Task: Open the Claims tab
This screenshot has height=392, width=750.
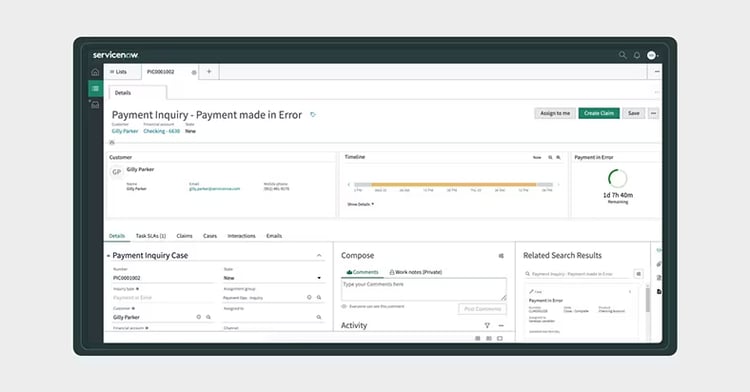Action: 184,236
